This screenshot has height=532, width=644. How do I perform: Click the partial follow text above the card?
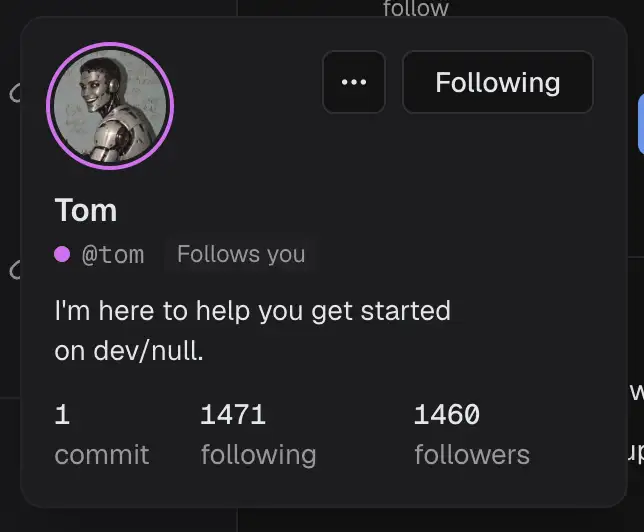coord(416,8)
